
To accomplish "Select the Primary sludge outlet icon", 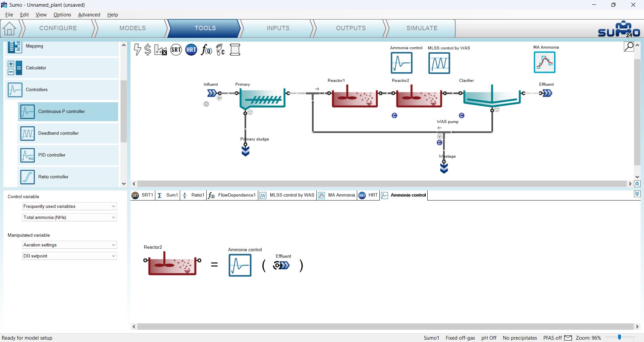I will (x=246, y=151).
